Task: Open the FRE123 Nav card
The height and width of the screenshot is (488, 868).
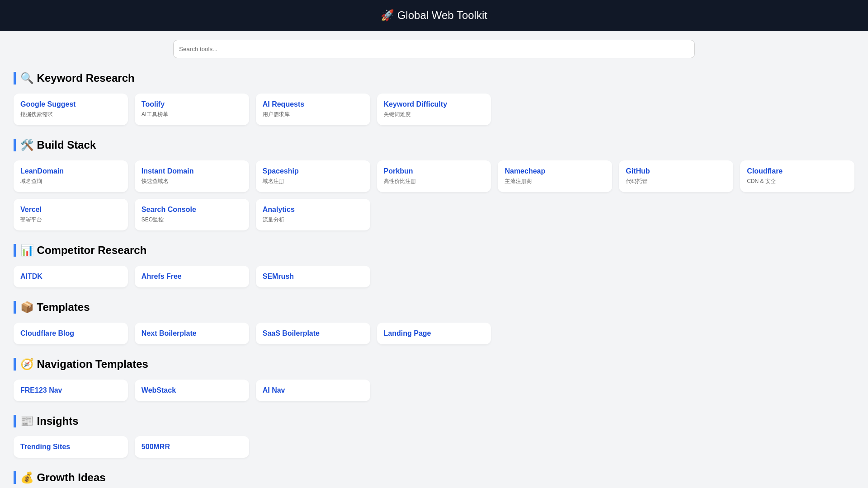Action: [x=71, y=390]
